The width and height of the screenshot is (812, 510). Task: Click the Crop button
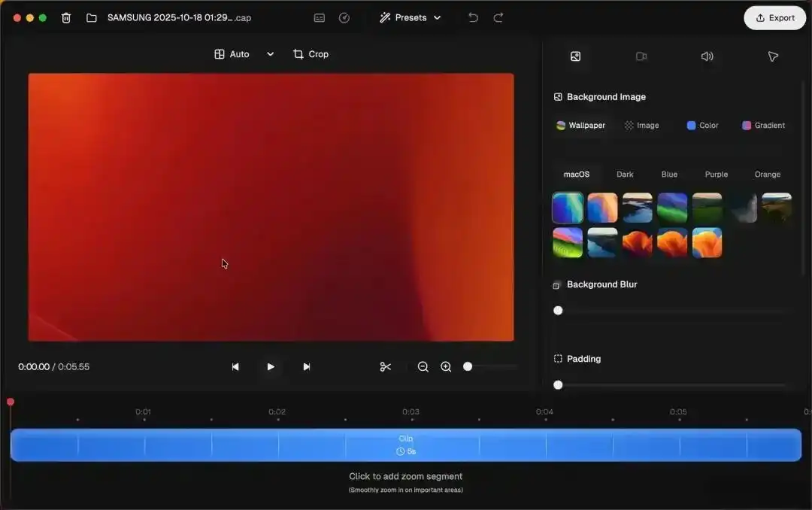(311, 54)
